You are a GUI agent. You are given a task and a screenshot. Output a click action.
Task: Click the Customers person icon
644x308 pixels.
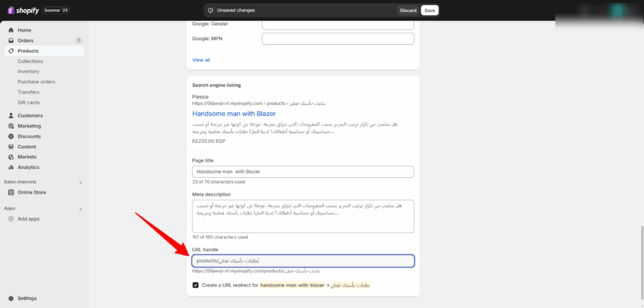tap(11, 116)
